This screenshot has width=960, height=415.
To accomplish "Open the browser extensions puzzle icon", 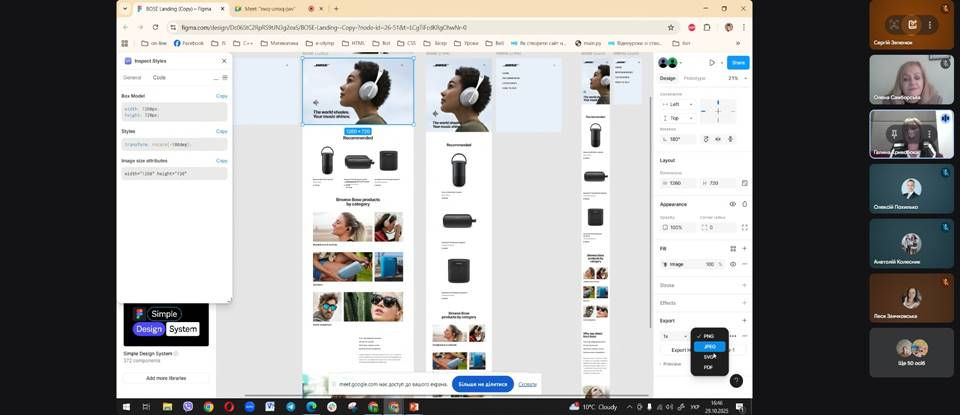I will [707, 28].
